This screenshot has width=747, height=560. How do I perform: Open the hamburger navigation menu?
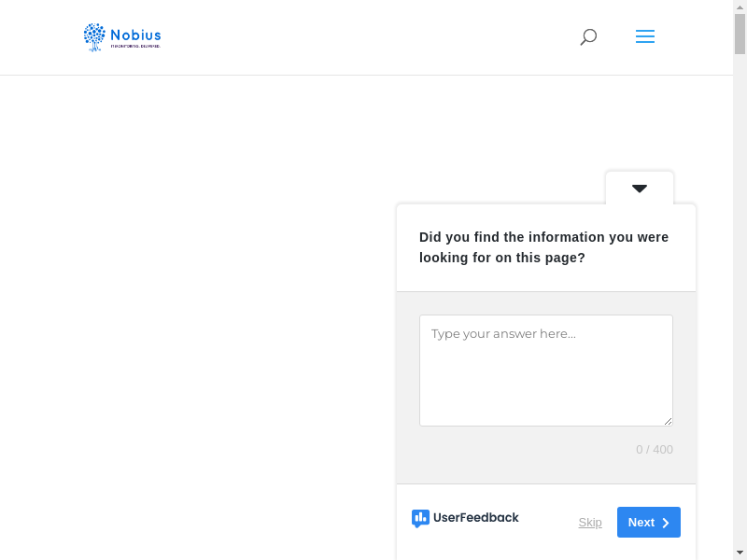[645, 37]
